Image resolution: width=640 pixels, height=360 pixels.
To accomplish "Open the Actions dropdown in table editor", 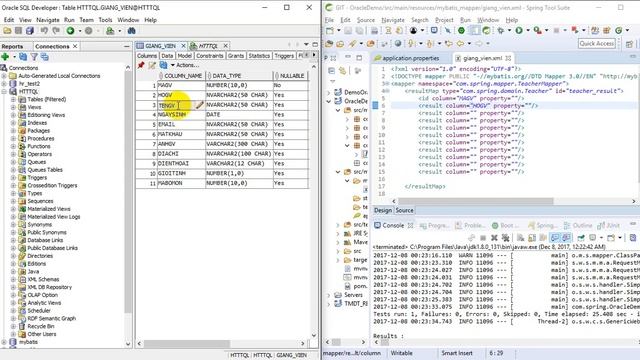I will tap(184, 65).
